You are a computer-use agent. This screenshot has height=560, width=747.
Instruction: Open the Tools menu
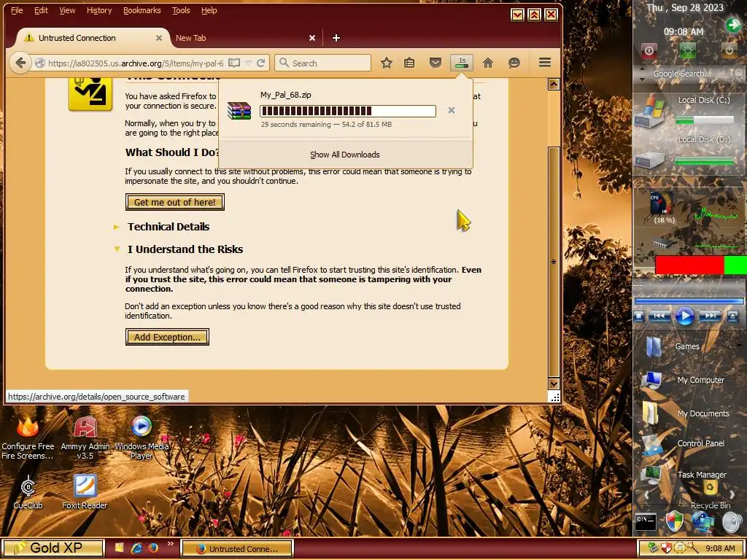coord(181,10)
